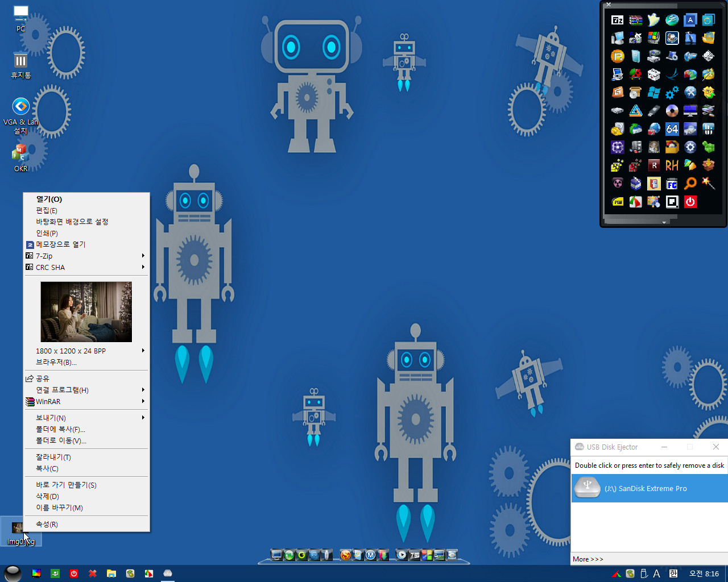Click the orange S dock icon
Image resolution: width=728 pixels, height=582 pixels.
[345, 555]
